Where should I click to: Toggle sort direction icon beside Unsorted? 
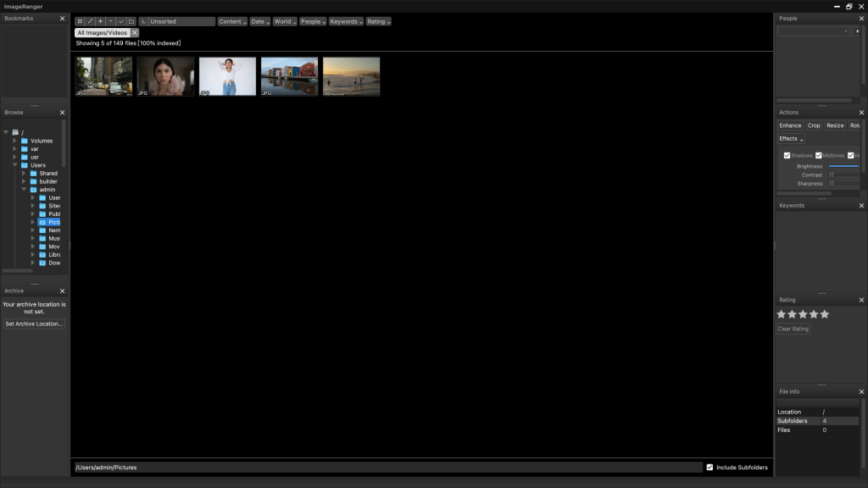tap(143, 21)
